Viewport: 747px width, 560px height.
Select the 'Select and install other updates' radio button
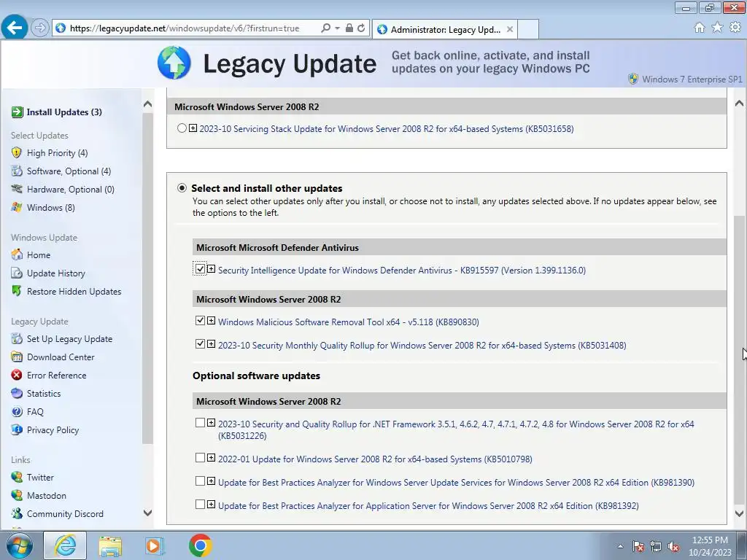(182, 188)
